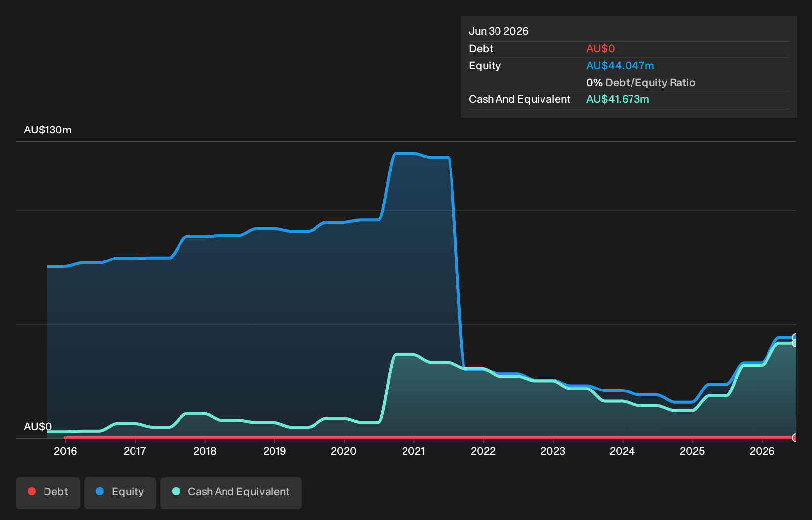This screenshot has height=520, width=812.
Task: Select the teal Cash end-point marker on chart
Action: 795,343
